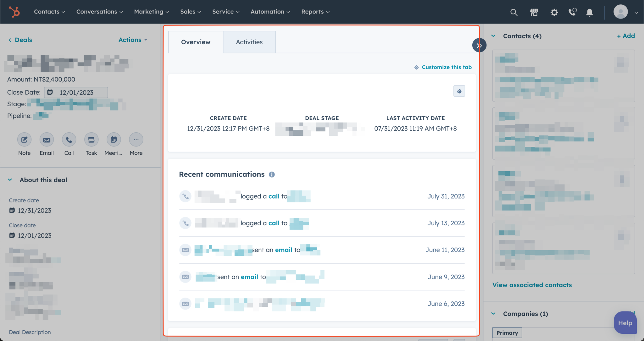The image size is (644, 341).
Task: Create a Note on this deal
Action: pos(24,139)
